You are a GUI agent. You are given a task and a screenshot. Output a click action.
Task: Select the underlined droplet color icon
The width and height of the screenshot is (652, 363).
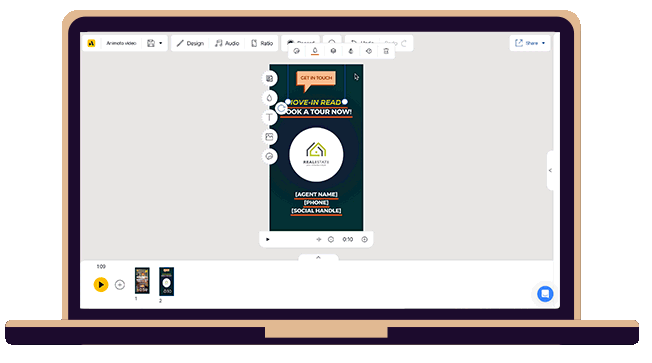[315, 51]
